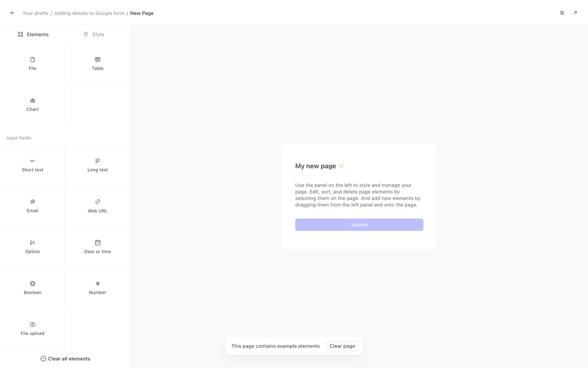Click the File element icon
588x368 pixels.
32,59
